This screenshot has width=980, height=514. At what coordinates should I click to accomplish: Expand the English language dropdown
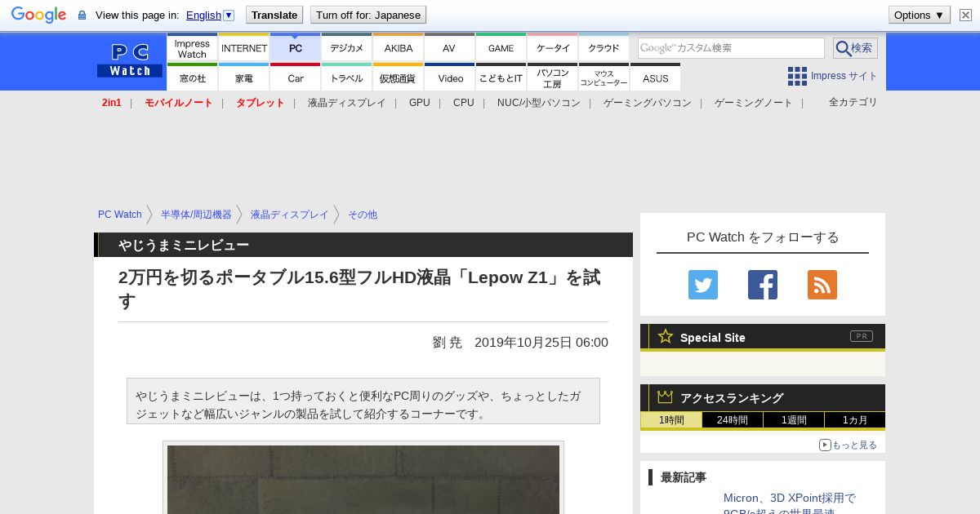(210, 15)
